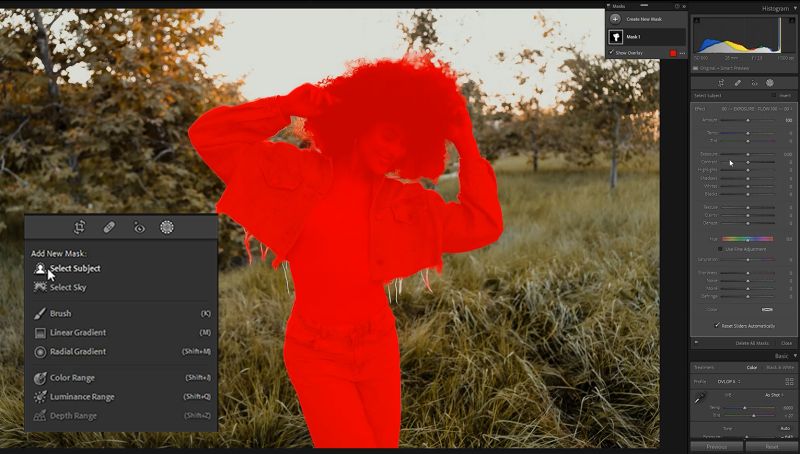Open the Profile Browser grid icon
The height and width of the screenshot is (454, 800).
pos(789,382)
